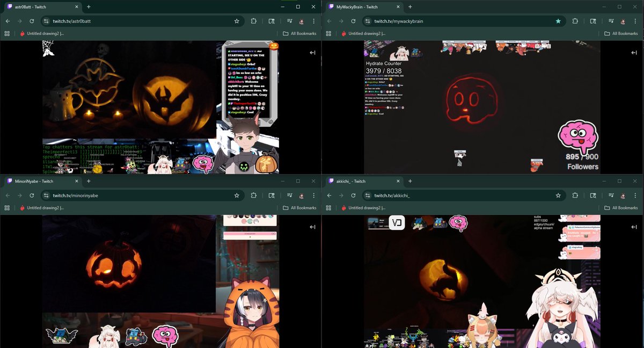Open Chrome three-dot menu in MinoriNyabe window
The image size is (644, 348).
(314, 195)
